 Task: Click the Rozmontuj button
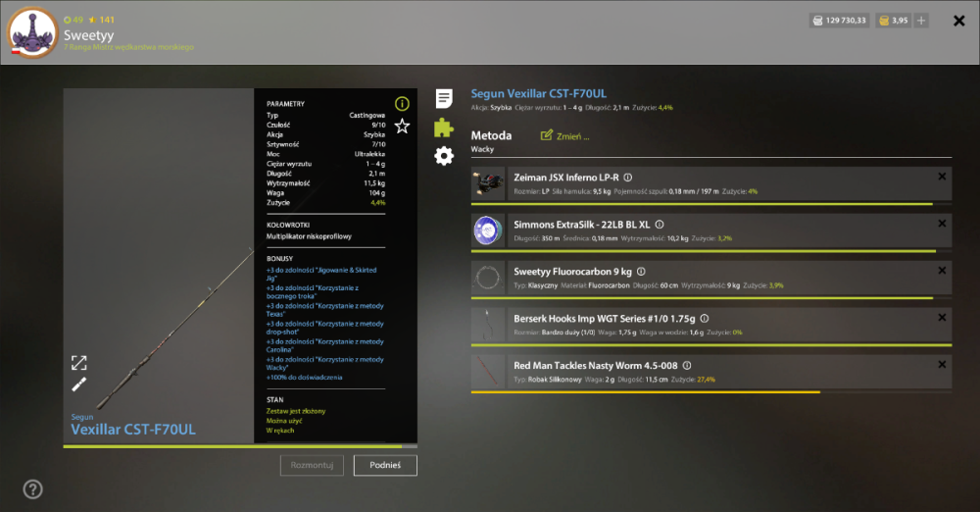tap(312, 465)
